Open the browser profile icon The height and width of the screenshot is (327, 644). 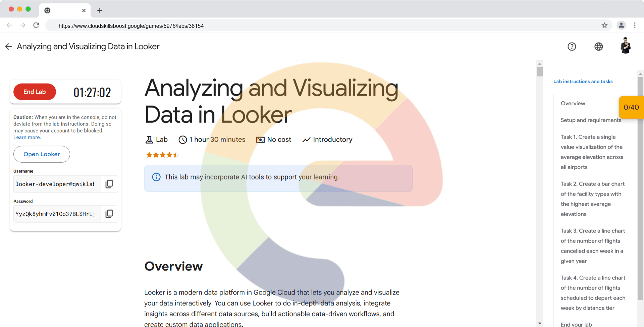click(x=621, y=25)
